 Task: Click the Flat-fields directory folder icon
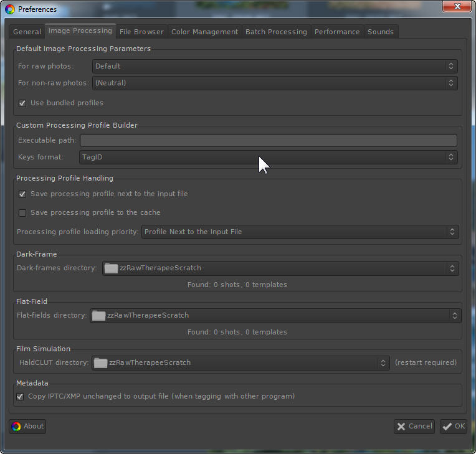click(98, 316)
